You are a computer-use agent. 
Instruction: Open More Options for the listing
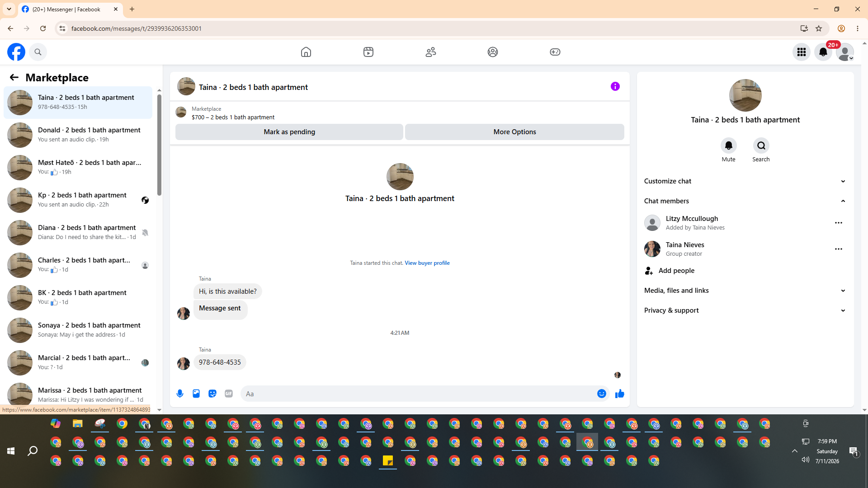click(514, 132)
